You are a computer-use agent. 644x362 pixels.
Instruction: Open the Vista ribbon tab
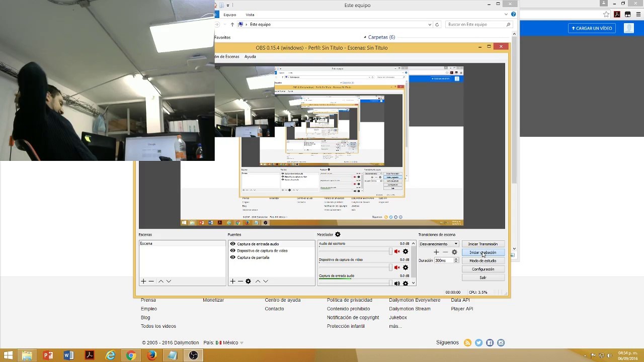(250, 15)
